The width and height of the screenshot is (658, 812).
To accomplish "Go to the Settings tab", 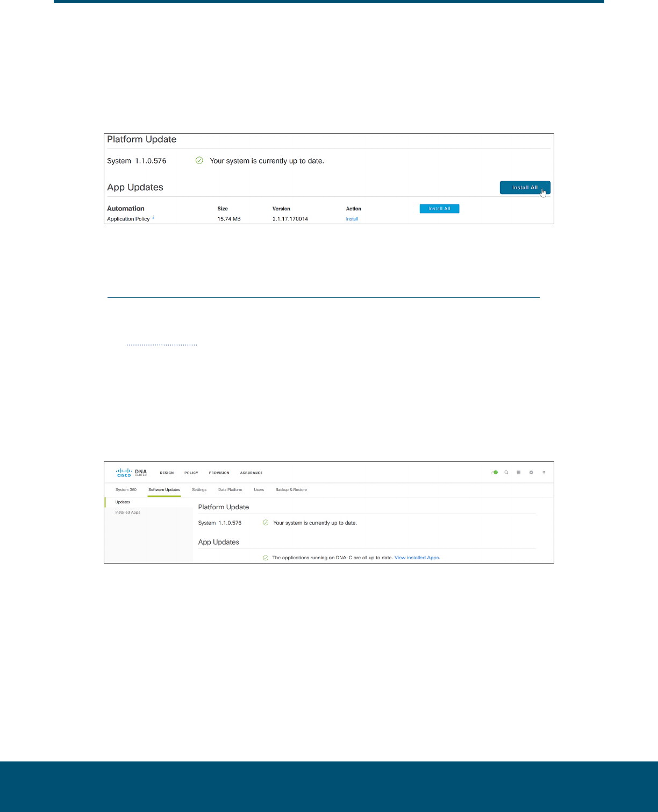I will (199, 490).
